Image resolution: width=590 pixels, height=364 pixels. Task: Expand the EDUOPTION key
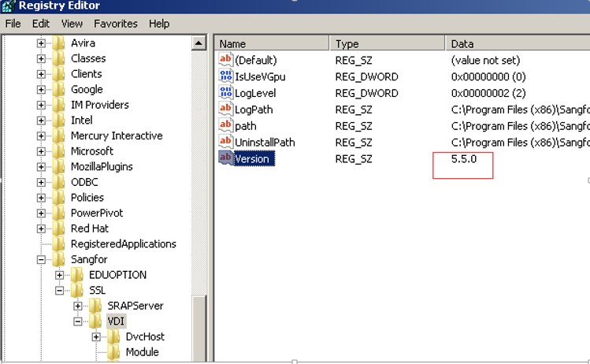pos(59,275)
